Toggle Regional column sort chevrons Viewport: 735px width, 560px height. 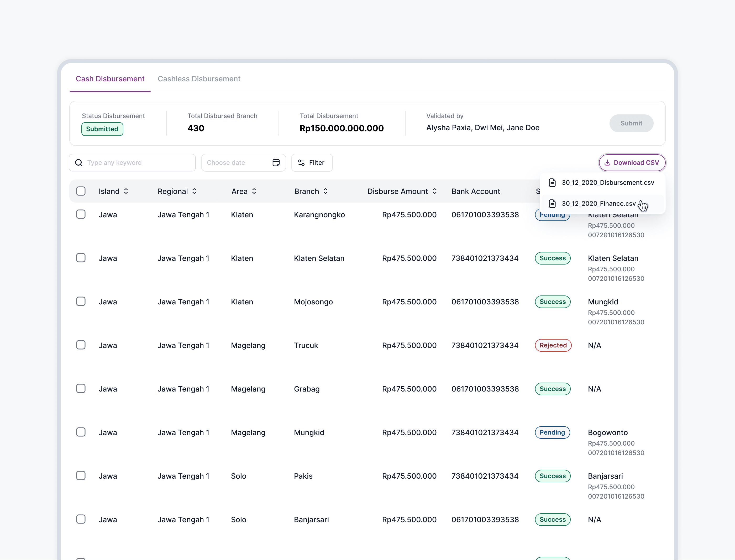(195, 191)
